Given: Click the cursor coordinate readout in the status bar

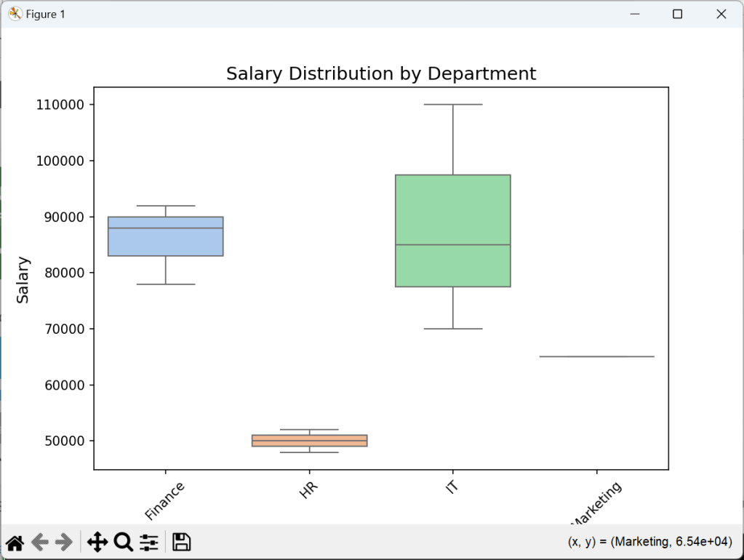Looking at the screenshot, I should [649, 542].
